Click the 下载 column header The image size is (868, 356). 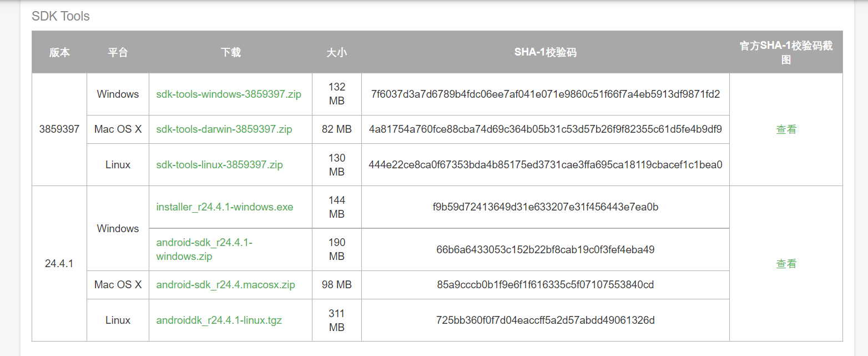pos(230,52)
